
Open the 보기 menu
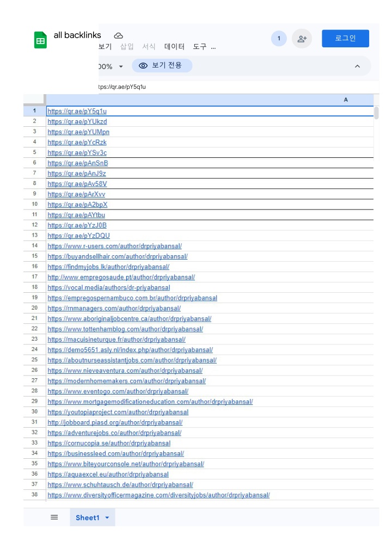point(105,47)
